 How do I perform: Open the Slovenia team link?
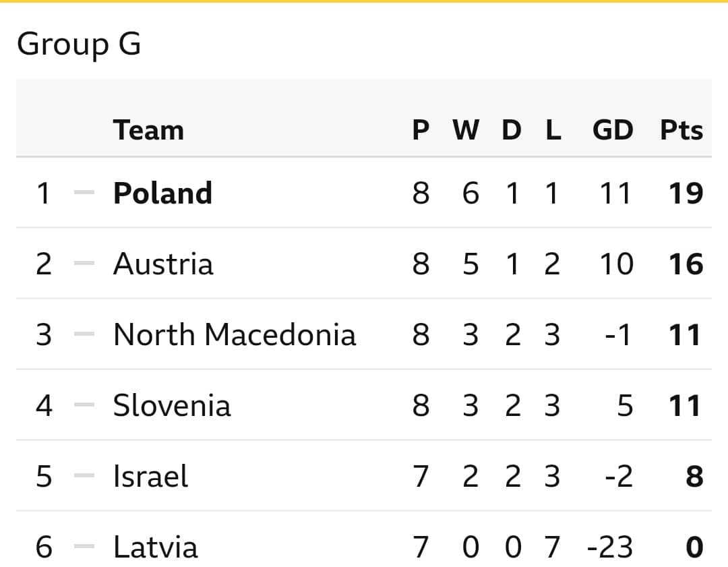[172, 405]
